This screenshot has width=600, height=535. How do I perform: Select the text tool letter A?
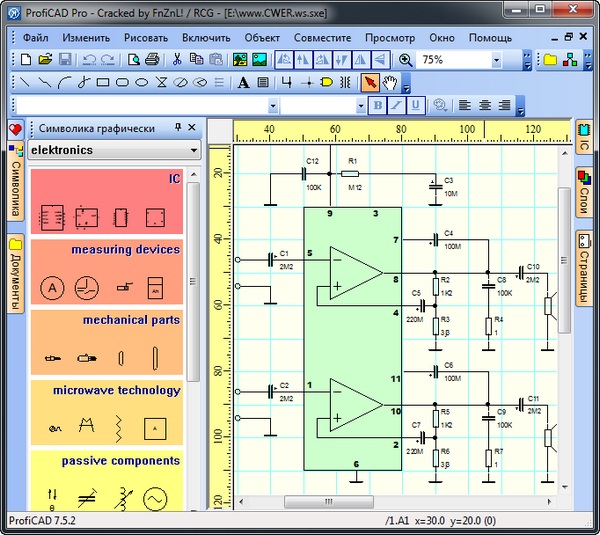(x=243, y=83)
